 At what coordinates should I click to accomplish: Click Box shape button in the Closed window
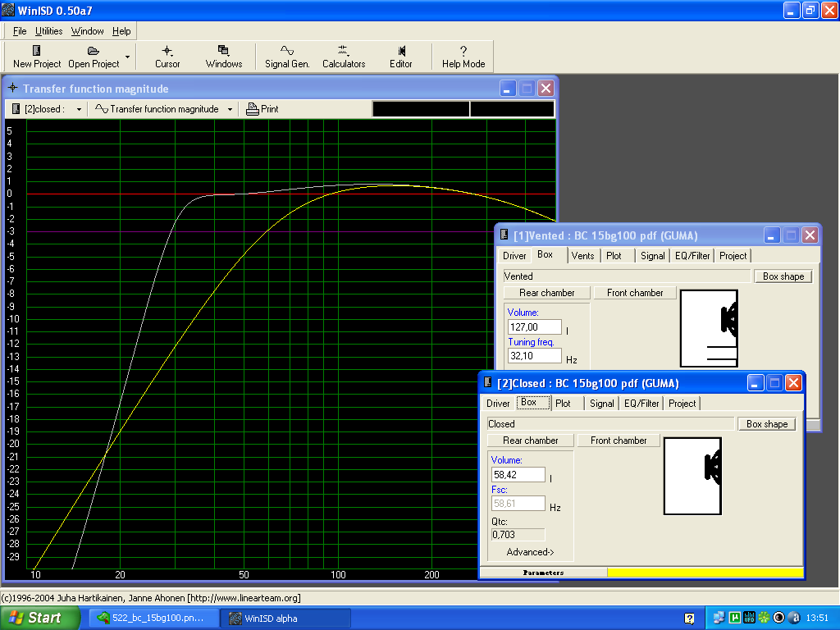click(x=767, y=424)
